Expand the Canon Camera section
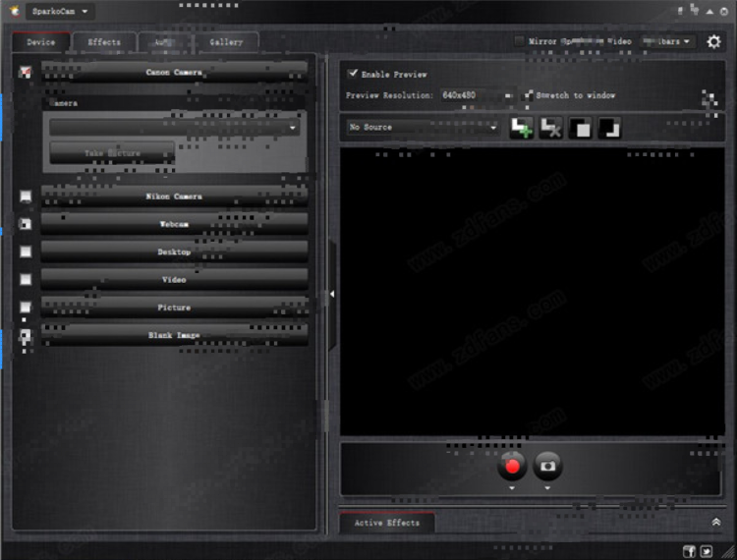 click(x=174, y=72)
